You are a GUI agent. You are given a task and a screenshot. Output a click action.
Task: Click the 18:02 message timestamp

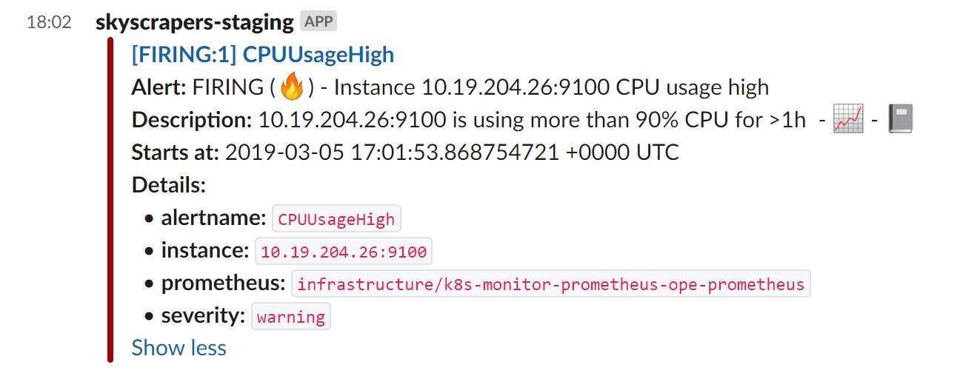point(49,22)
